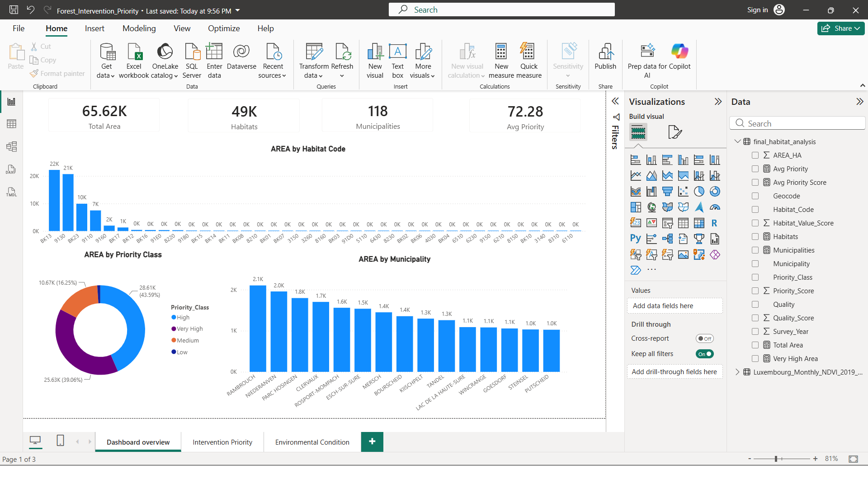Add a new report page
This screenshot has height=488, width=868.
click(x=372, y=441)
